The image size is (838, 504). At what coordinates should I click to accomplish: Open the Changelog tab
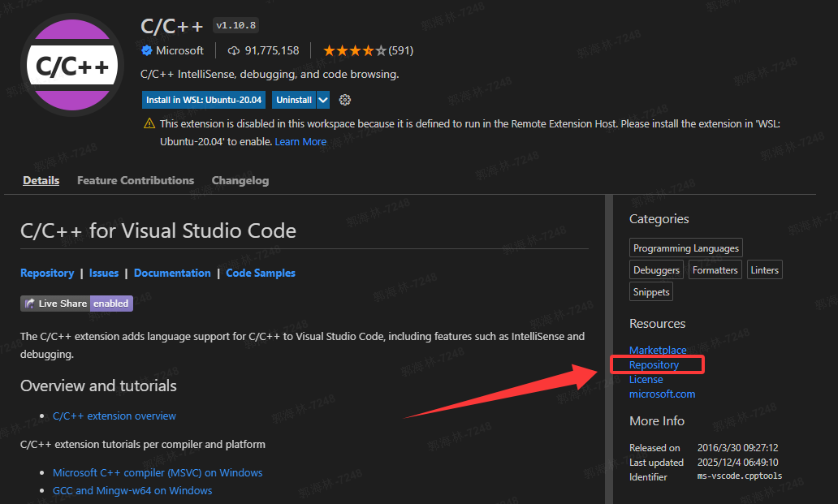[x=240, y=180]
